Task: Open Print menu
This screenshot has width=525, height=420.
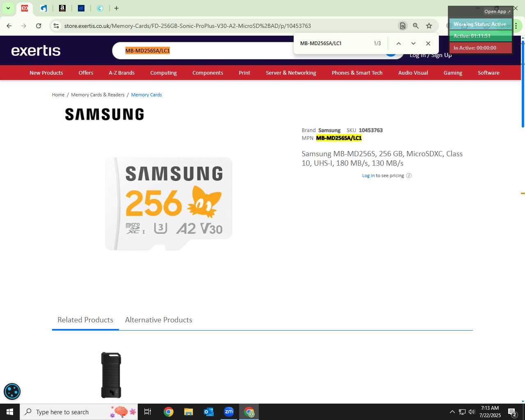Action: click(244, 73)
